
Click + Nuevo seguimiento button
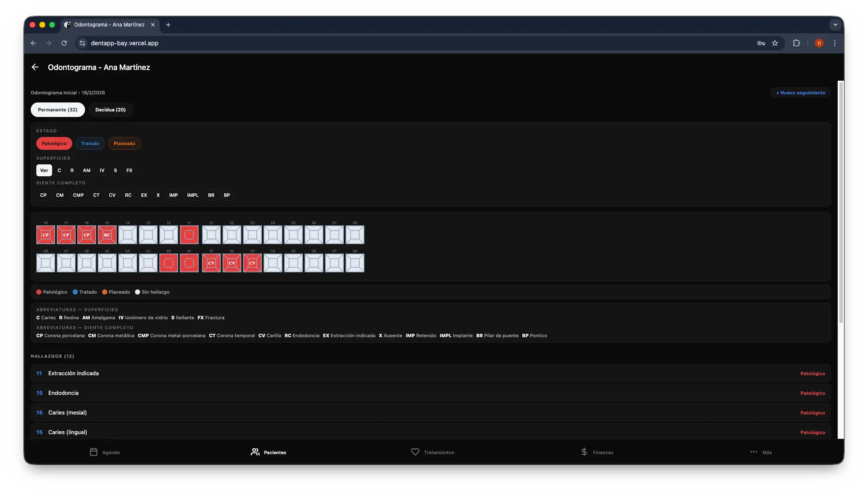coord(800,93)
